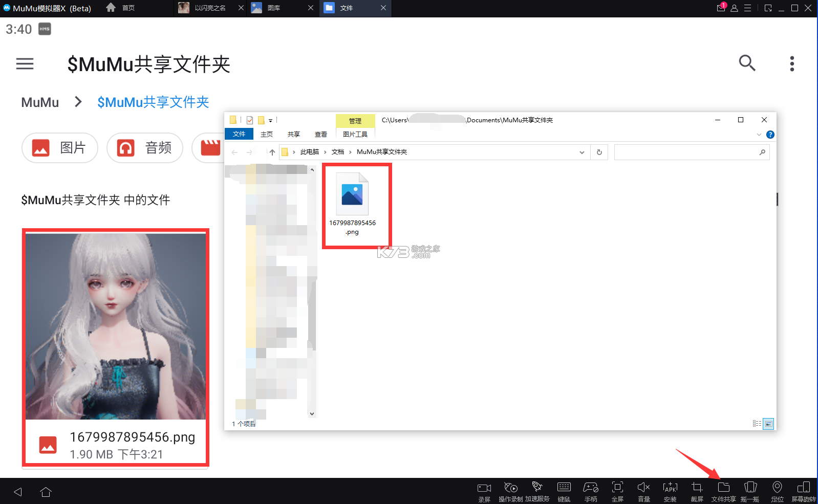Click properties checkmark in Explorer quick access toolbar
The image size is (818, 504).
250,120
